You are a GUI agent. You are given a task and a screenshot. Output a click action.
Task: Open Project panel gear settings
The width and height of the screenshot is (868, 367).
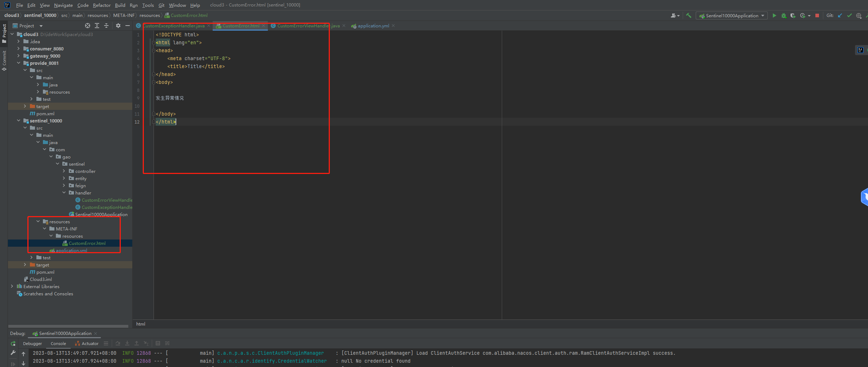pos(118,26)
